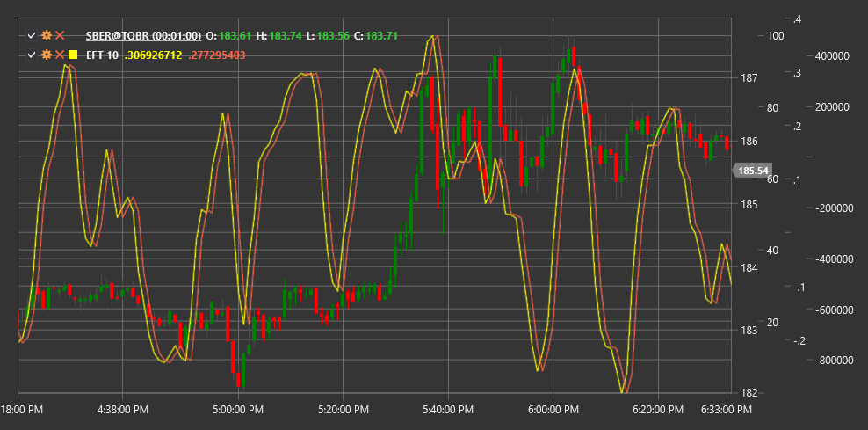
Task: Open settings gear for SBER@TQBR candle series
Action: (47, 36)
